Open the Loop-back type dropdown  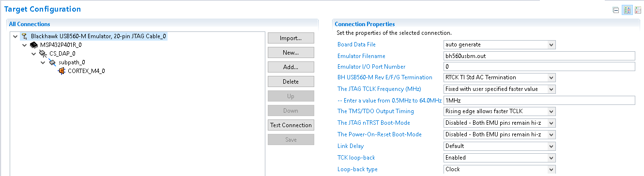pos(500,169)
